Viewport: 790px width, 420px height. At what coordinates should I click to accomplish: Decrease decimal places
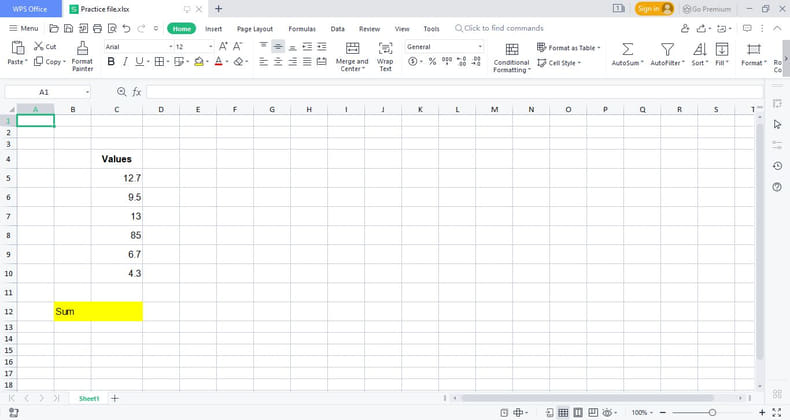(x=476, y=61)
